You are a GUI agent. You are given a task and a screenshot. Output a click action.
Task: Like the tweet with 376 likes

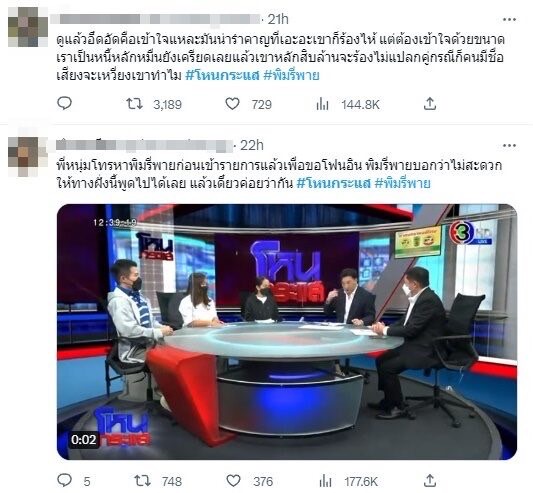pyautogui.click(x=234, y=481)
